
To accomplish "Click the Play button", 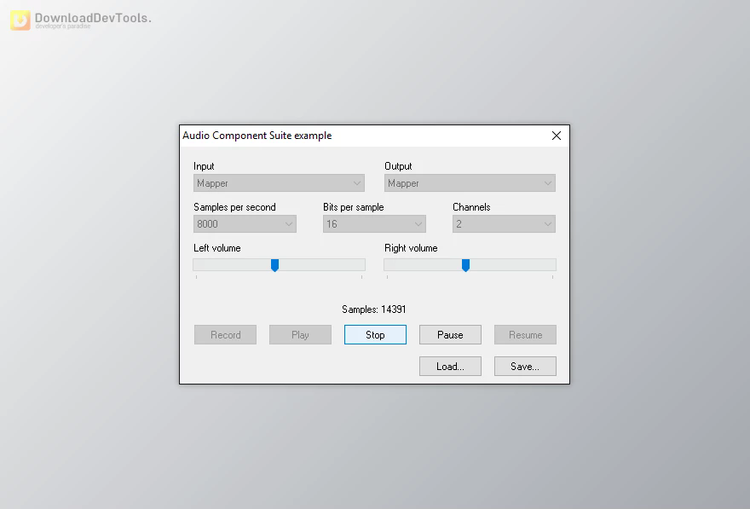I will [300, 335].
